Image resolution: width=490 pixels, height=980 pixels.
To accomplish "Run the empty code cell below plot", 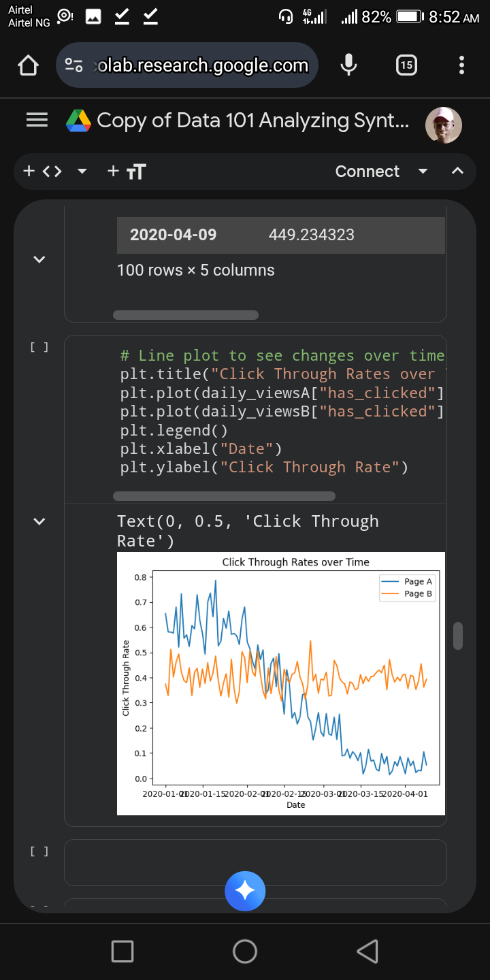I will (39, 851).
